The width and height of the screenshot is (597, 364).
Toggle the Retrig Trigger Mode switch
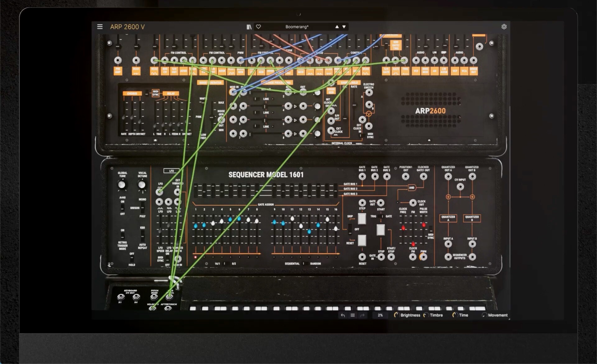click(x=123, y=235)
